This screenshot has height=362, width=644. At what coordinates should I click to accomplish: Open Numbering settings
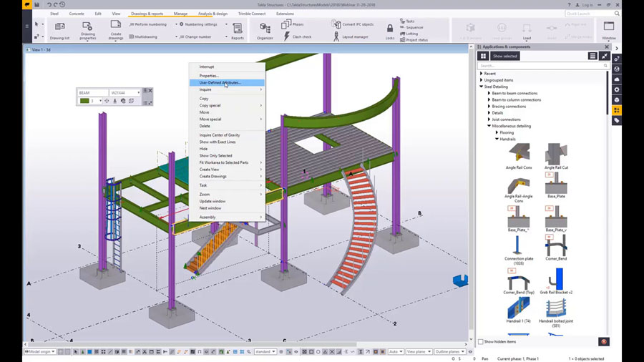pos(198,24)
